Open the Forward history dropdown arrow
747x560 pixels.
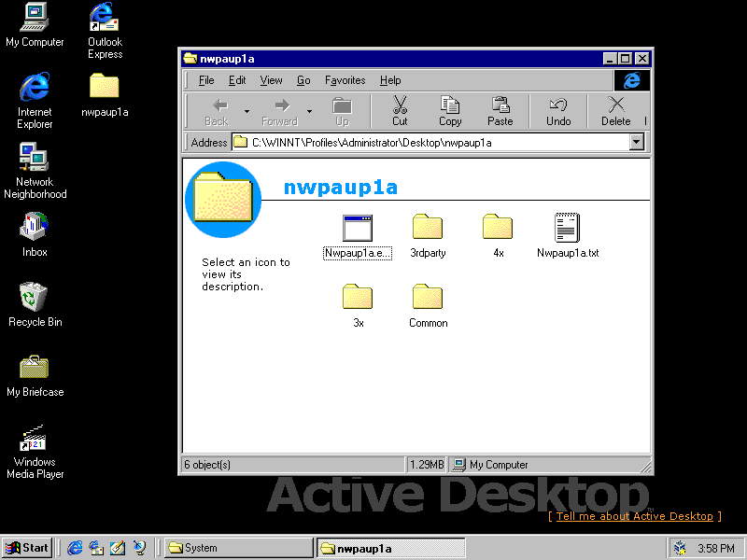pos(310,112)
